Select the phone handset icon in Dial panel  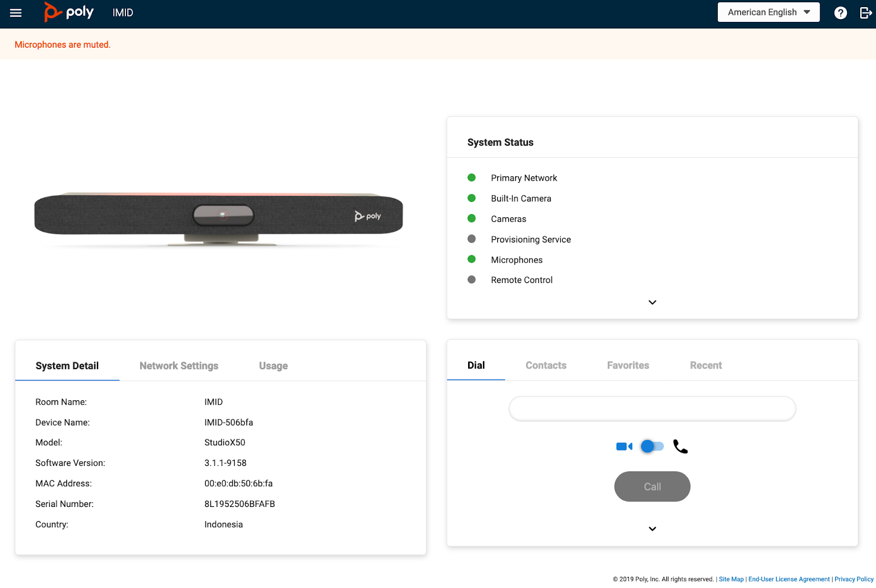pyautogui.click(x=680, y=446)
